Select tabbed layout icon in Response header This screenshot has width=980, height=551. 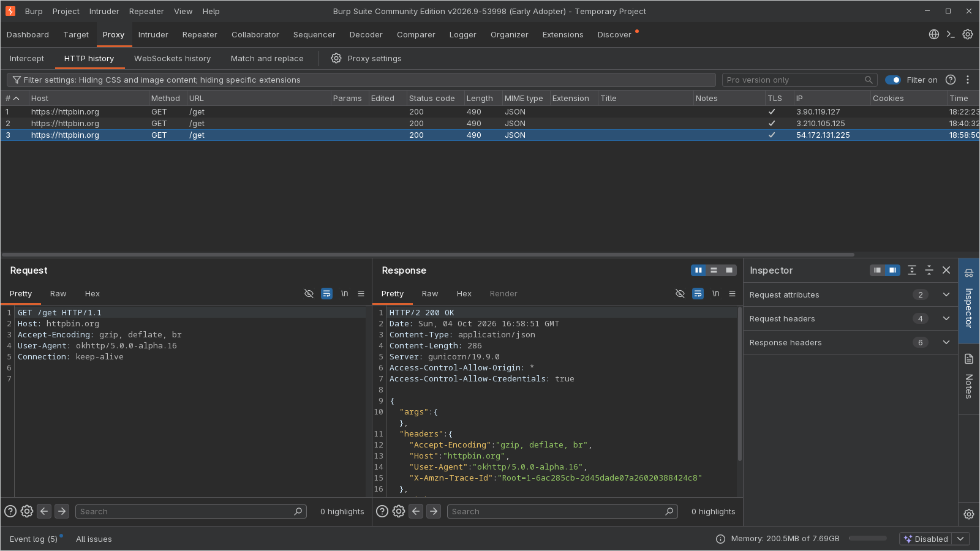coord(729,270)
